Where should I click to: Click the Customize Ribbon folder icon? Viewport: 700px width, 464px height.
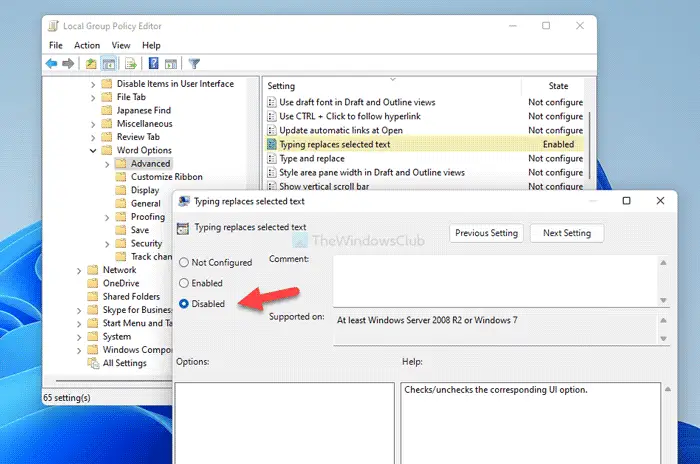point(121,177)
